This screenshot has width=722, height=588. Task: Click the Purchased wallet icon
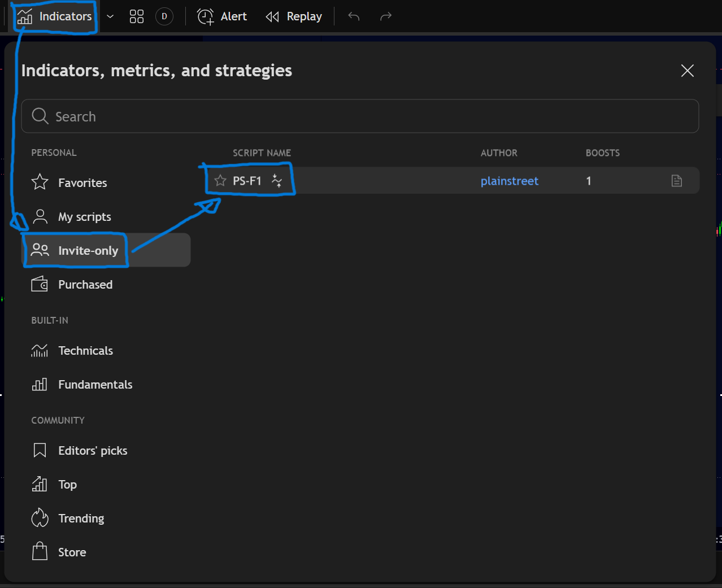coord(40,284)
